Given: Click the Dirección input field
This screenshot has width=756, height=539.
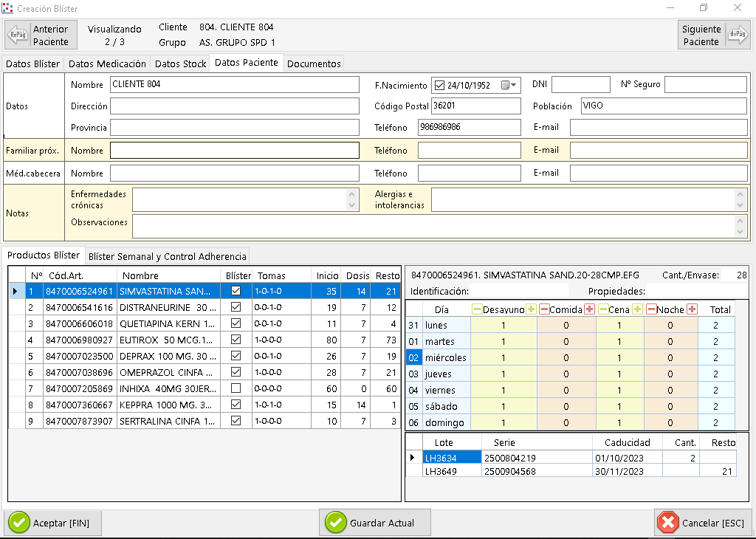Looking at the screenshot, I should 234,106.
